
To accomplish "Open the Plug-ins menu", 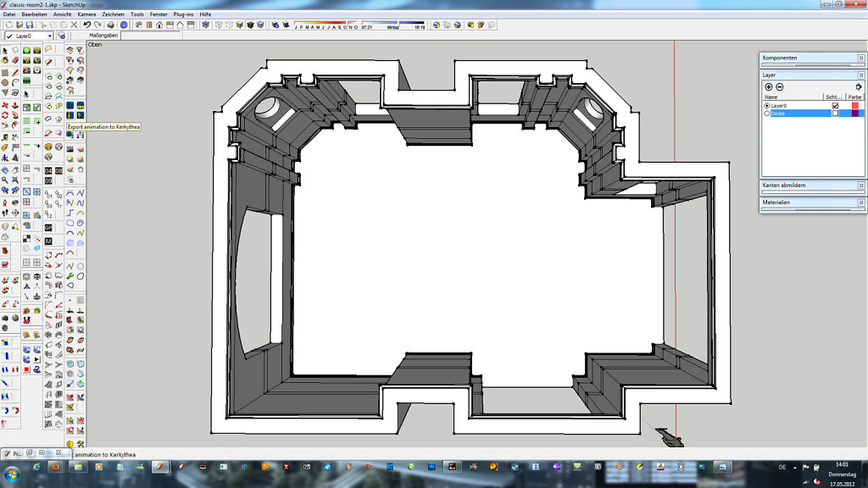I will 183,14.
